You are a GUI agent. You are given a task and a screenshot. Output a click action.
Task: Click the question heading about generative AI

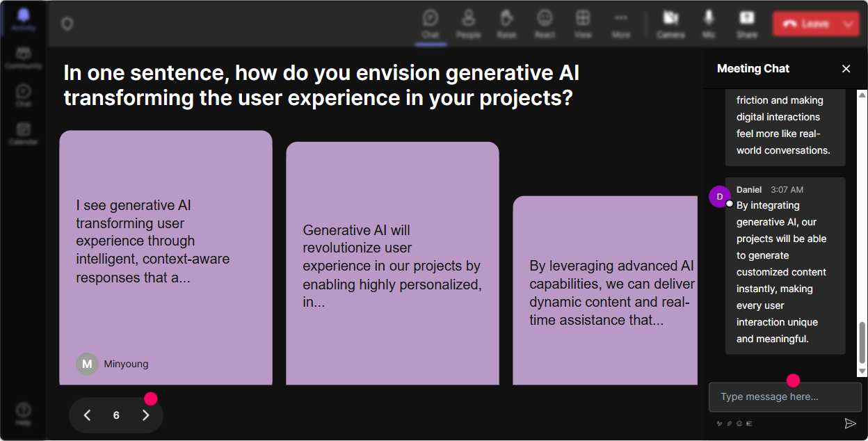[321, 85]
